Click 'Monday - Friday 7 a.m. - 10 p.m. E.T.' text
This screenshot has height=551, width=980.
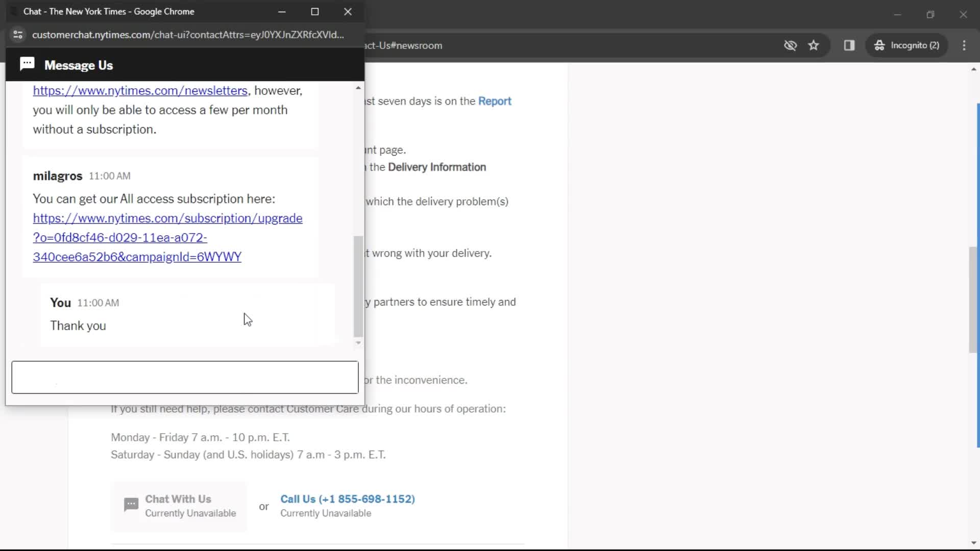pyautogui.click(x=200, y=437)
